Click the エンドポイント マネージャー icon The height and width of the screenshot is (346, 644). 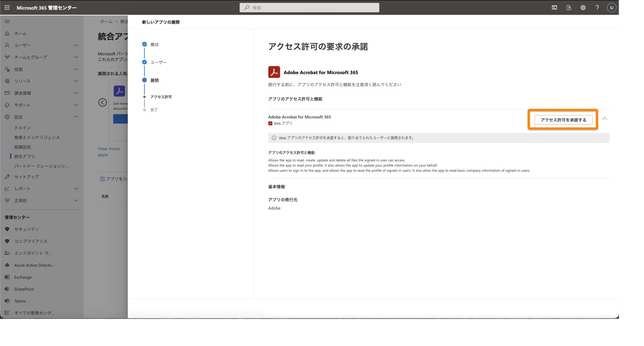click(7, 253)
